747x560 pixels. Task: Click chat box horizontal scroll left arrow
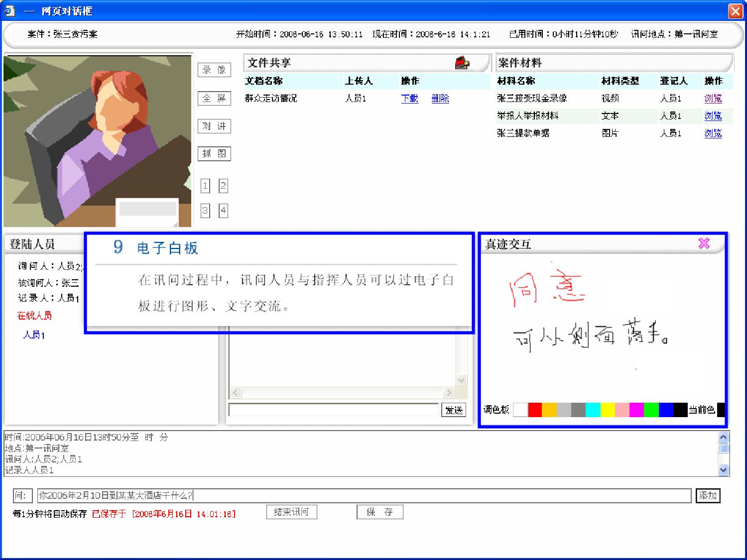tap(235, 392)
